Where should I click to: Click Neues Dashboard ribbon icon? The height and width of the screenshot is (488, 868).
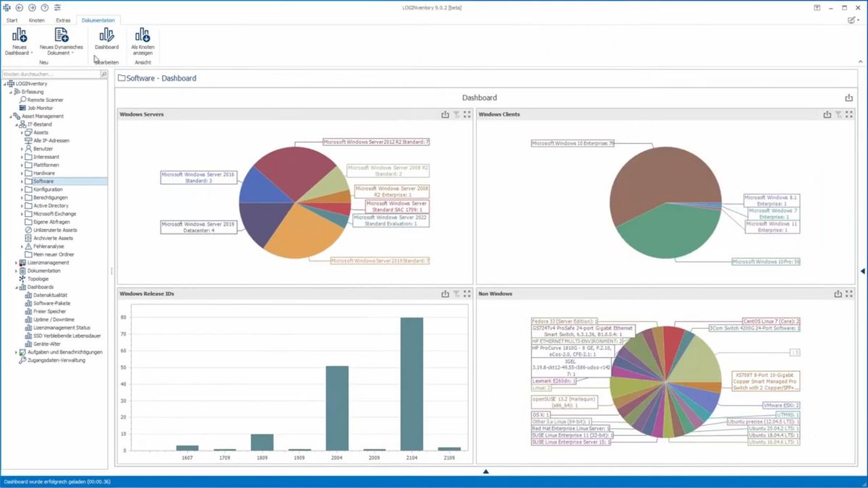coord(20,35)
